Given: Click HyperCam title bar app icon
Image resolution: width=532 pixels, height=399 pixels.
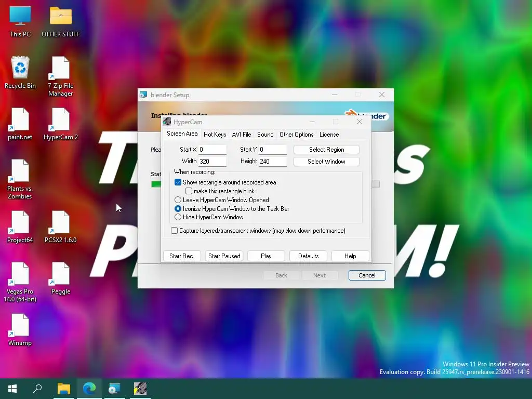Looking at the screenshot, I should coord(167,122).
